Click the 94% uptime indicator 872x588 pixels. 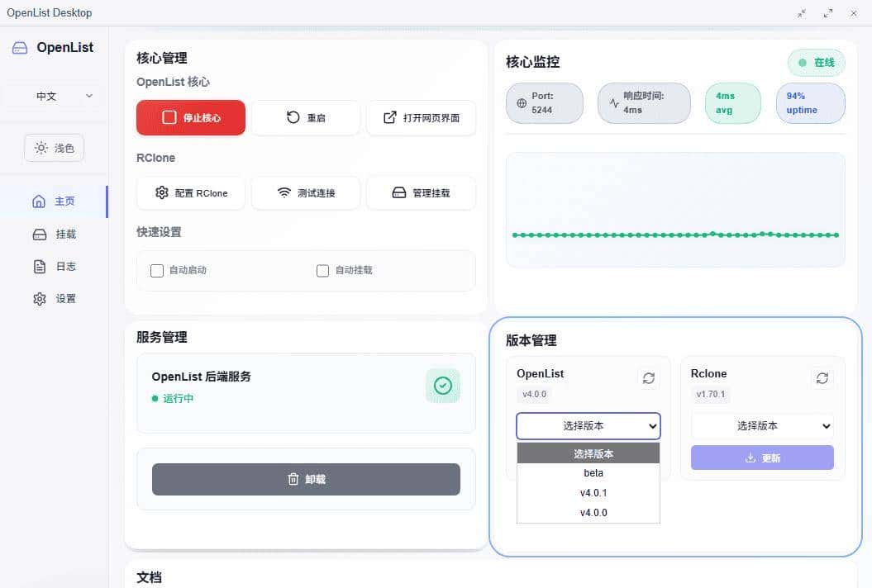810,103
